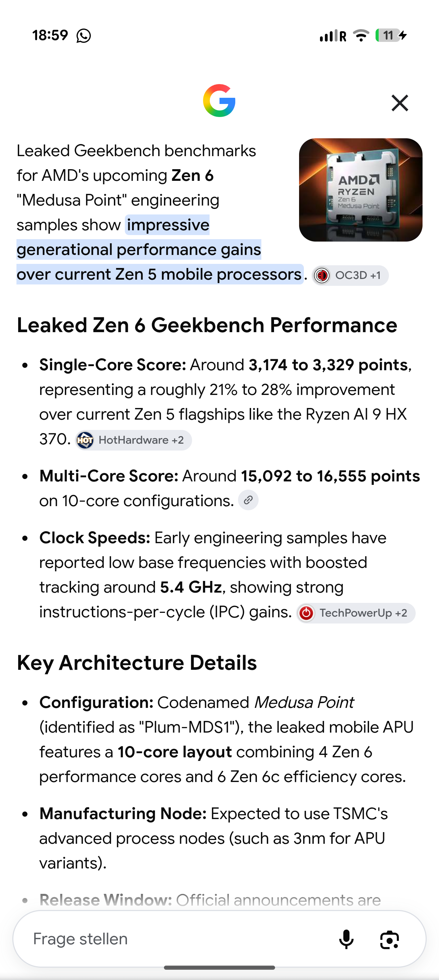The image size is (439, 980).
Task: Open the AMD Ryzen Zen 6 chip thumbnail
Action: [361, 190]
